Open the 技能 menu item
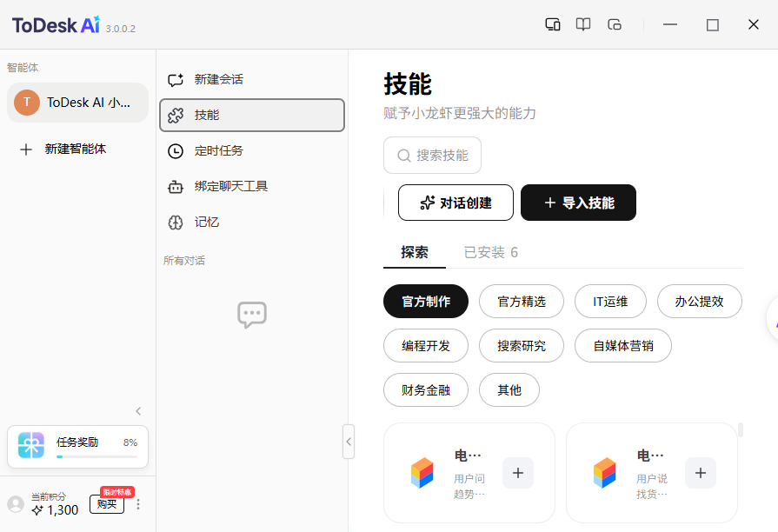The width and height of the screenshot is (778, 532). pyautogui.click(x=252, y=115)
